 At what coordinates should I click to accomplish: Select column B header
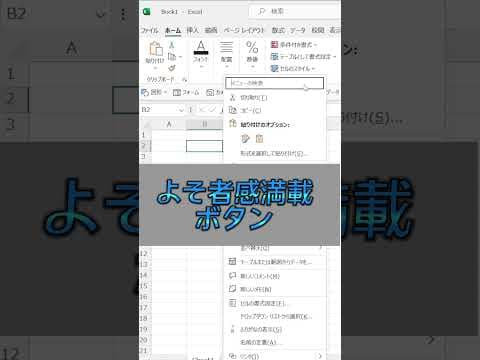204,124
